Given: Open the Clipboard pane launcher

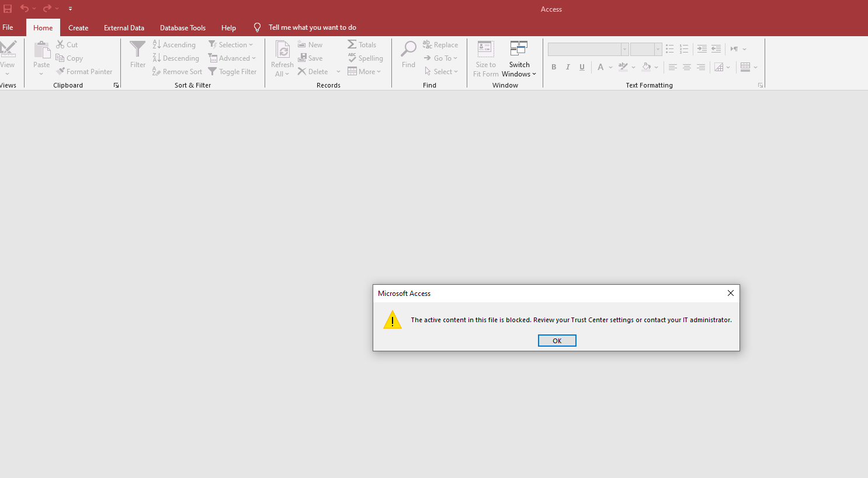Looking at the screenshot, I should 116,85.
